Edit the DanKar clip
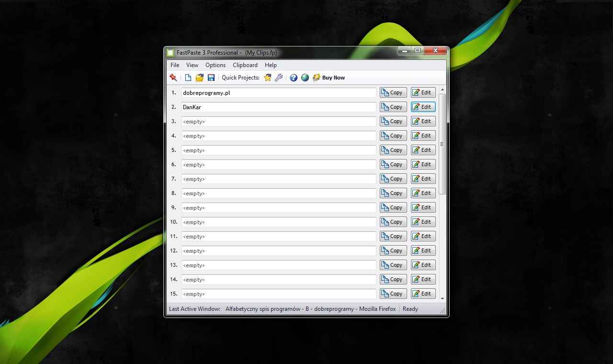613x364 pixels. (x=423, y=107)
